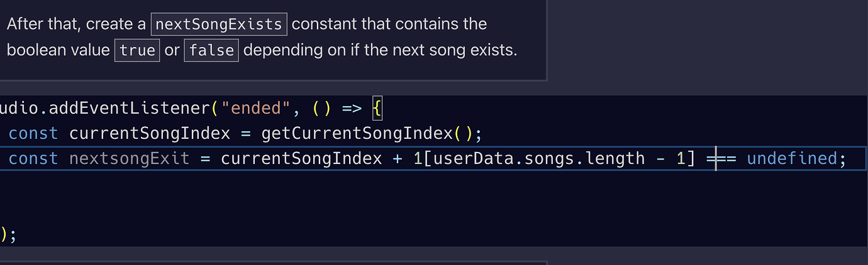
Task: Click the currentSongIndex declaration on second line
Action: tap(149, 133)
